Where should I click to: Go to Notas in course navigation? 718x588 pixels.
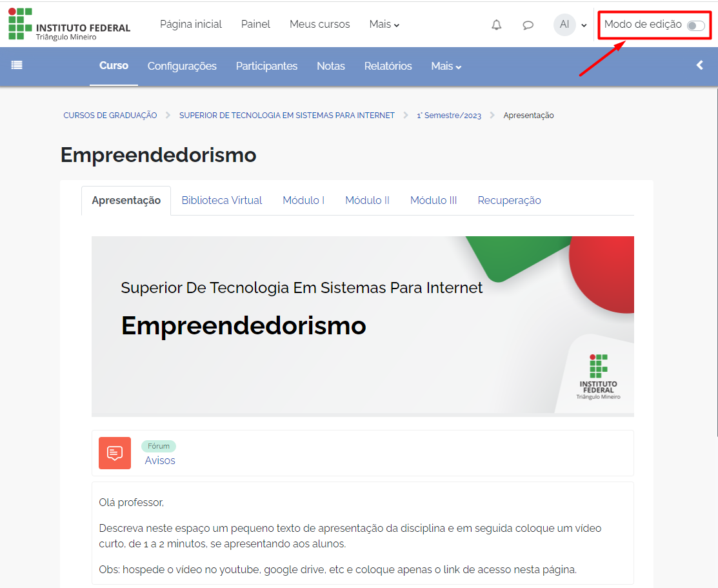pyautogui.click(x=331, y=66)
